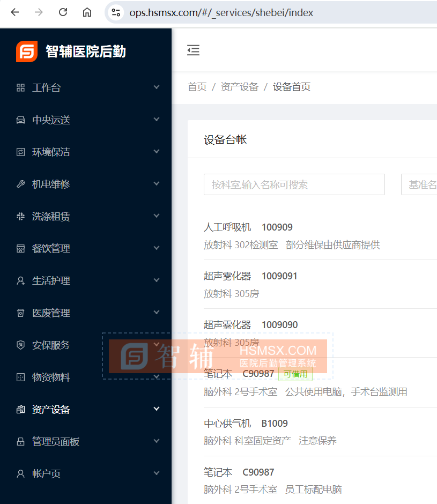
Task: Click the 机电维修 wrench icon
Action: pos(21,184)
